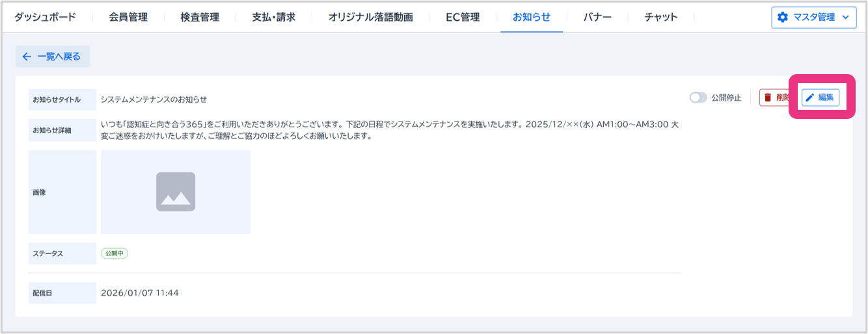Click the gear icon beside マスタ管理
This screenshot has width=868, height=334.
[783, 18]
